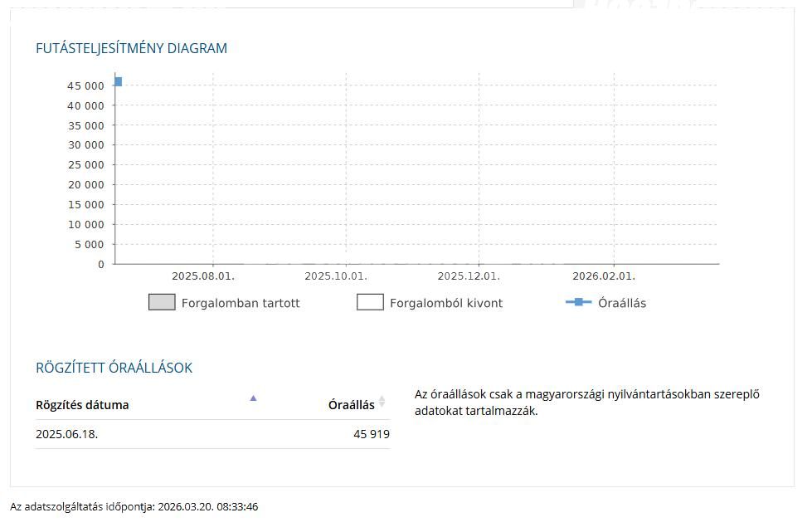Click the 2025.12.01. axis label
Viewport: 812px width, 532px height.
click(x=469, y=276)
